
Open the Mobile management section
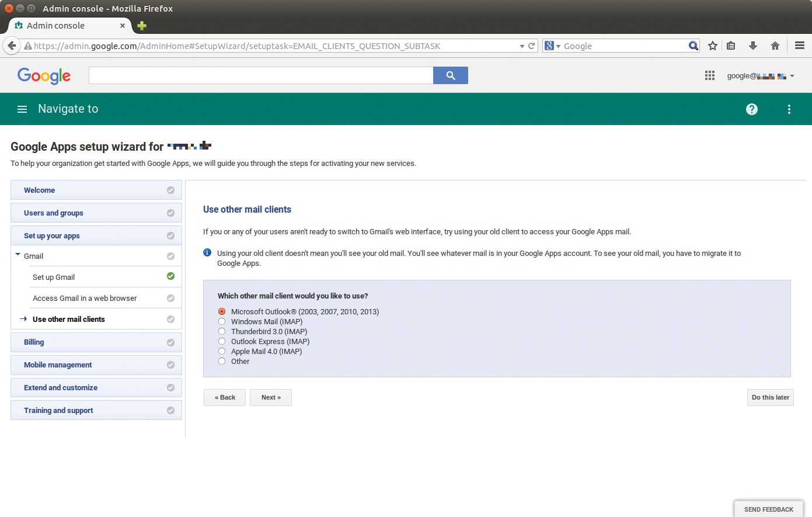[x=96, y=365]
